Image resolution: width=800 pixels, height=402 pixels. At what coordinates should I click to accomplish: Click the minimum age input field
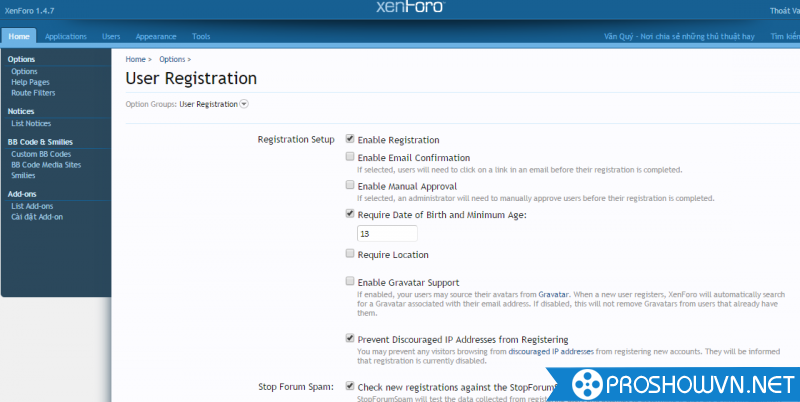click(x=387, y=233)
